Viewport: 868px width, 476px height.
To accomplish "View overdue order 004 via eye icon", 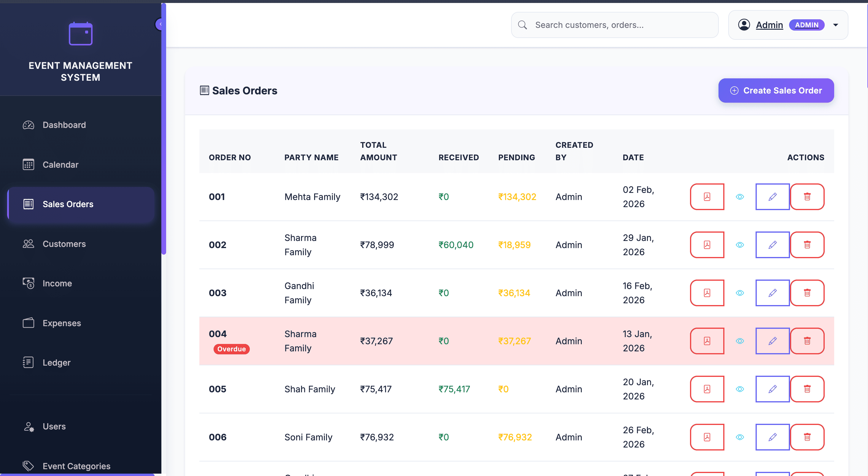I will pos(740,341).
